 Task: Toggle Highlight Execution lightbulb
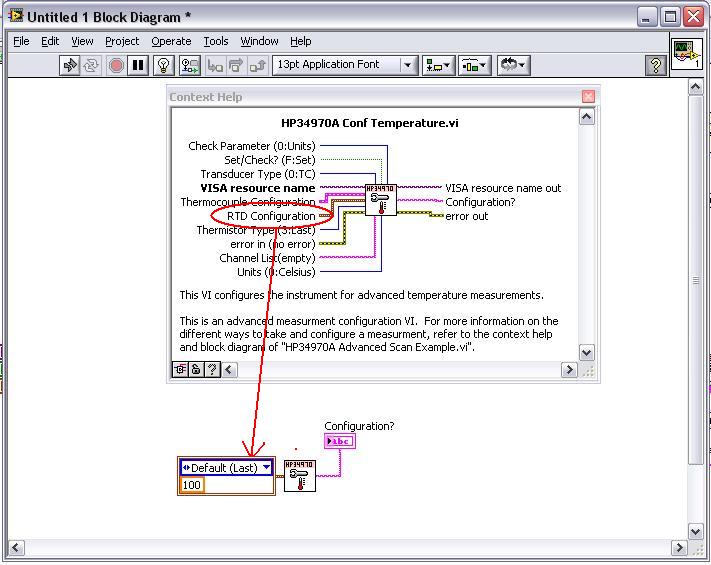pos(164,65)
